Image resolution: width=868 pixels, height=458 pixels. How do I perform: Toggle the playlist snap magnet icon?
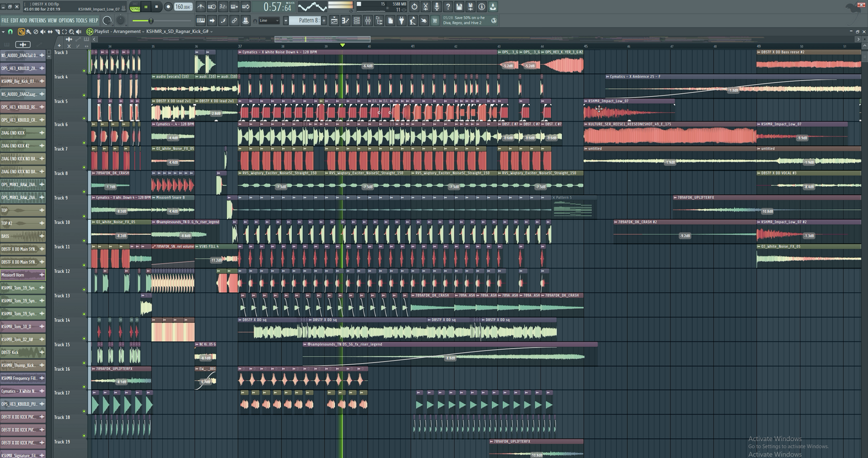pyautogui.click(x=10, y=31)
